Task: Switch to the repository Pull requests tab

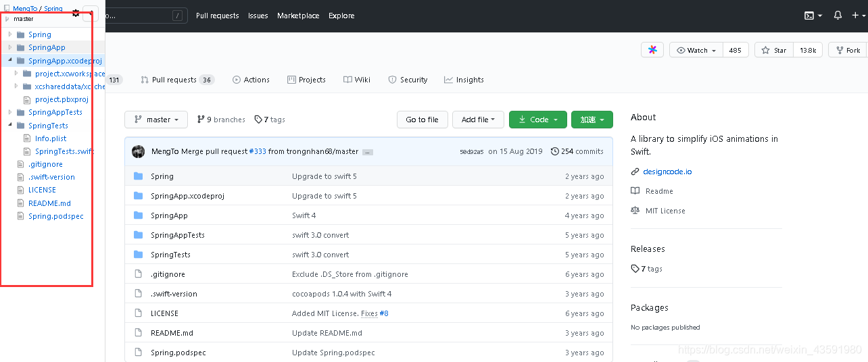Action: [177, 80]
